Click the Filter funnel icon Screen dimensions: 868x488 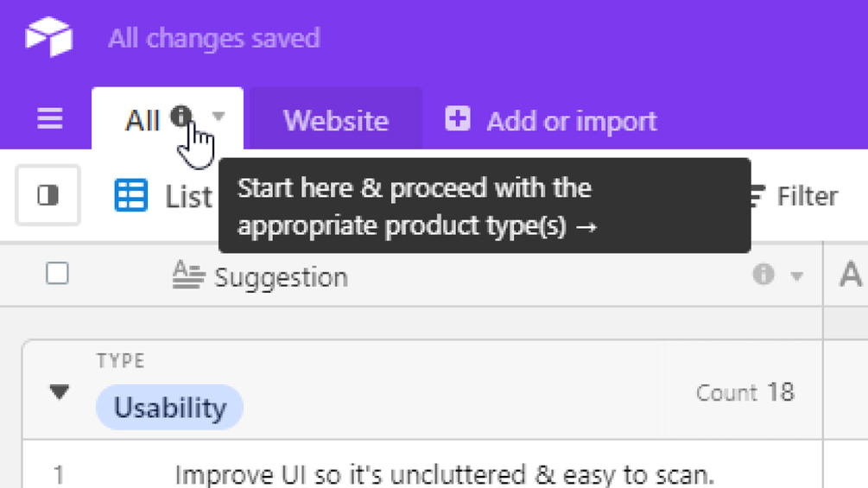[757, 197]
